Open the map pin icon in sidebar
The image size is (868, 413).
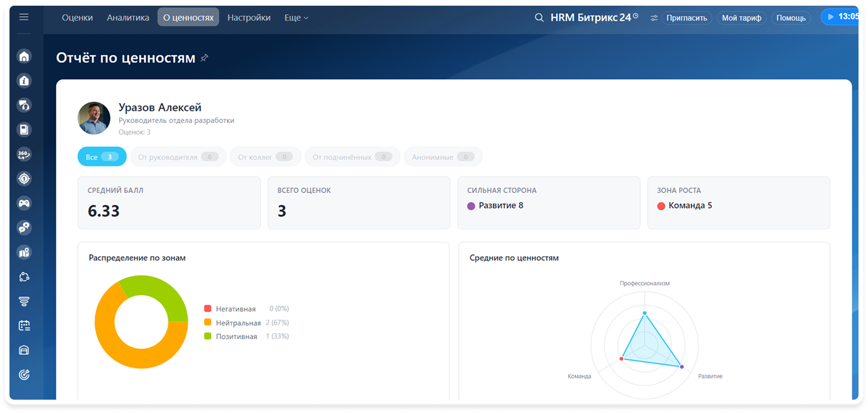coord(24,252)
